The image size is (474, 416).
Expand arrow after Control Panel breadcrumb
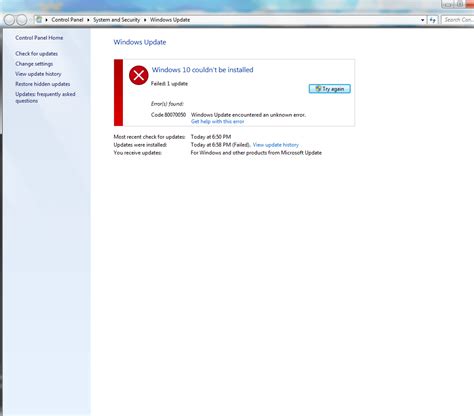pos(88,20)
